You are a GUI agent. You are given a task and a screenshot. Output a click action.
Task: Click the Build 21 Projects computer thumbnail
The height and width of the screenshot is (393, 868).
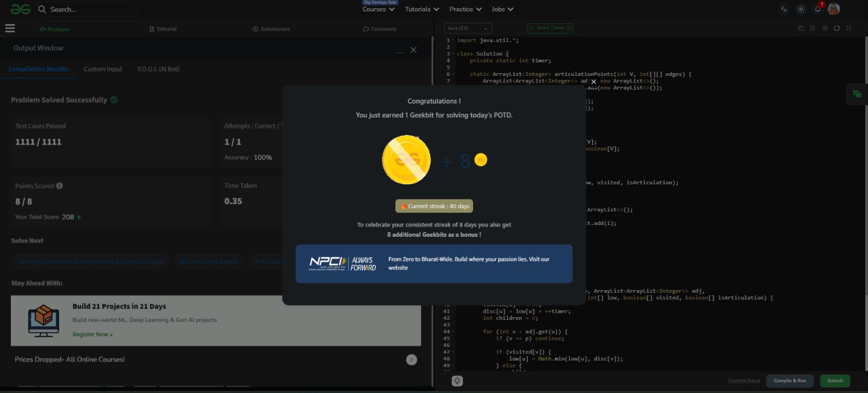[43, 320]
